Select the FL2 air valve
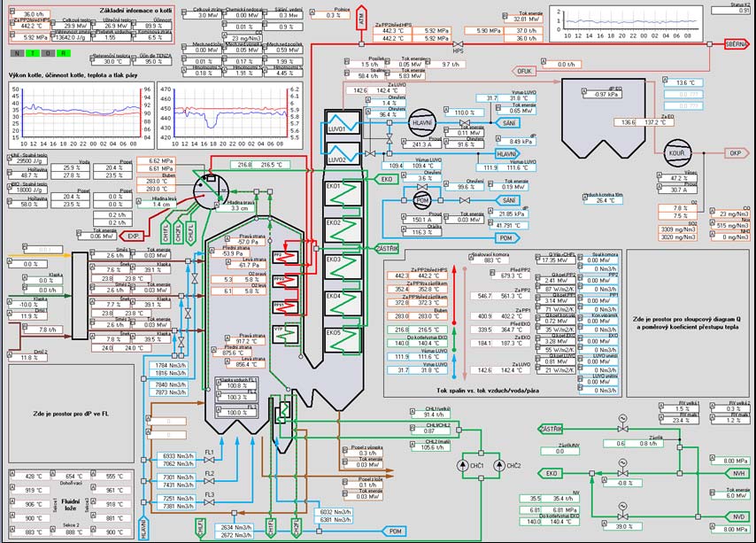 click(209, 481)
